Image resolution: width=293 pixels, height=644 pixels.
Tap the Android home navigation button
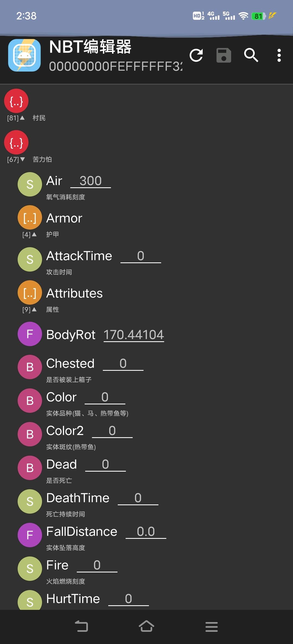coord(146,626)
